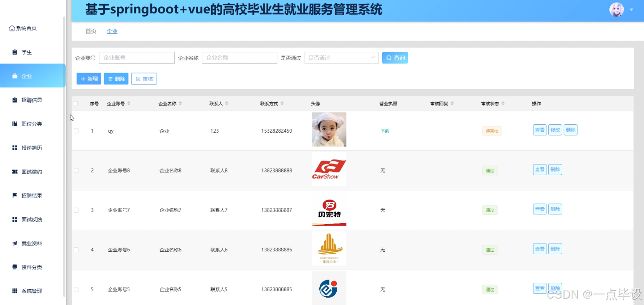Open the 是否通过 dropdown filter
644x305 pixels.
tap(341, 57)
